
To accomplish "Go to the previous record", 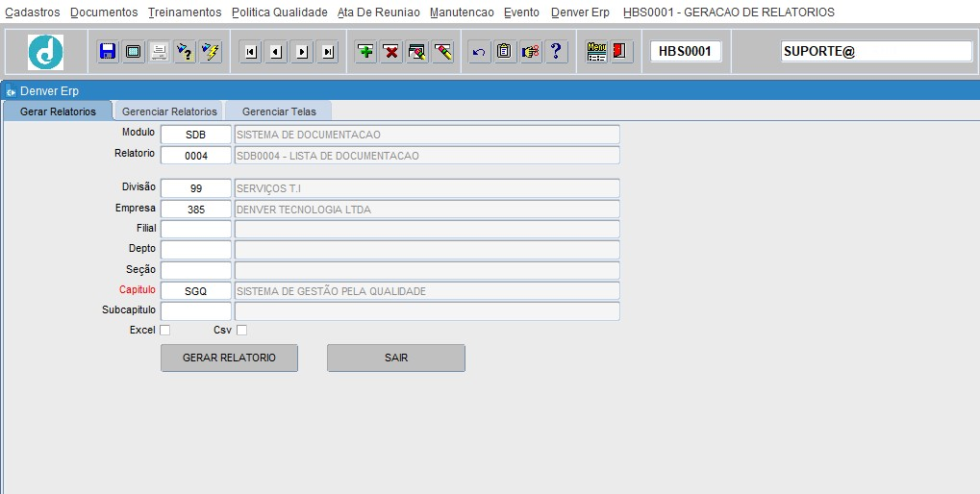I will click(276, 52).
